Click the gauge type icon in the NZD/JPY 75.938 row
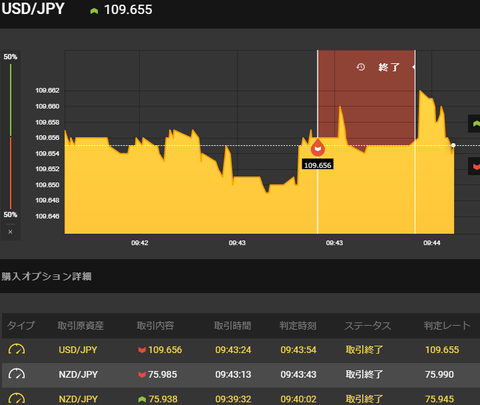The width and height of the screenshot is (480, 405). pyautogui.click(x=17, y=398)
